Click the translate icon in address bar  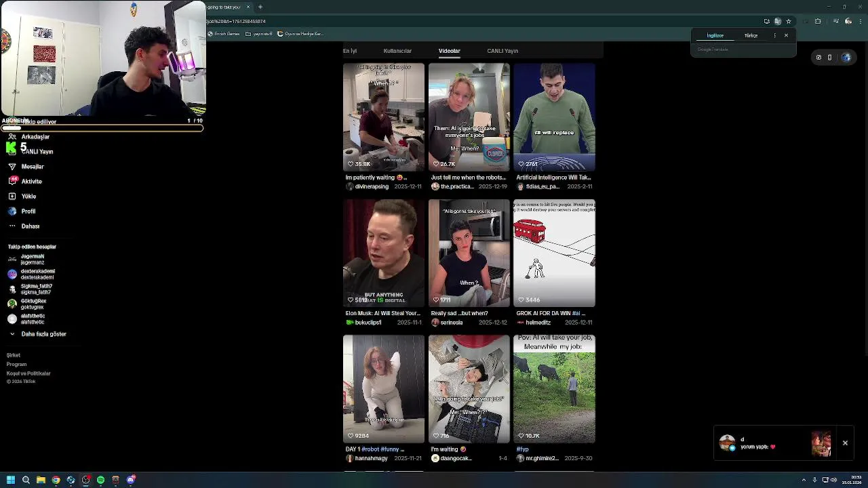coord(778,21)
